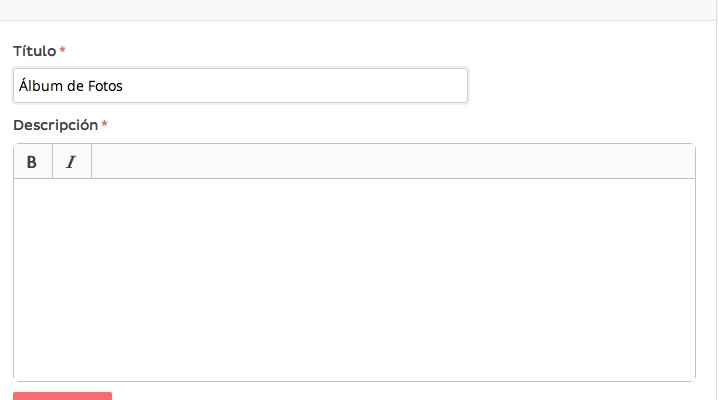Click the red asterisk beside Título
Image resolution: width=719 pixels, height=400 pixels.
(x=63, y=51)
